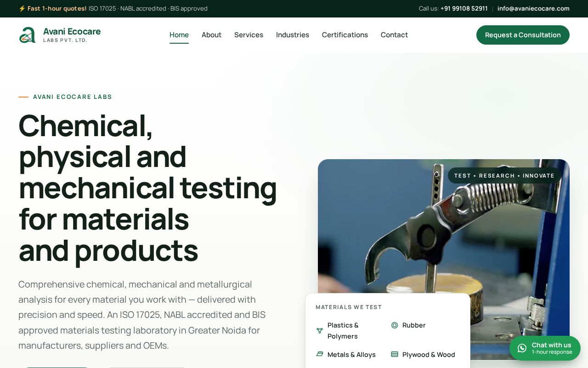Click the 'AVANI ECOCARE LABS' eyebrow label
The height and width of the screenshot is (368, 588).
[73, 97]
